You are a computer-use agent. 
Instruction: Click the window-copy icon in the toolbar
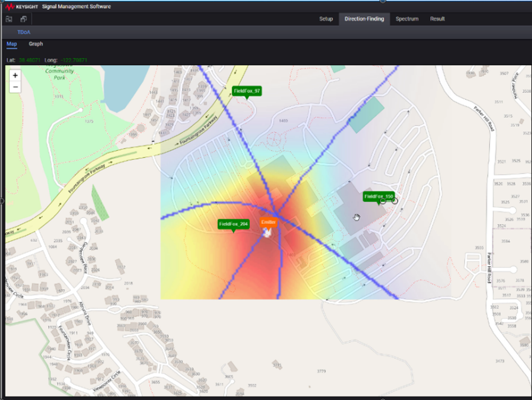24,19
